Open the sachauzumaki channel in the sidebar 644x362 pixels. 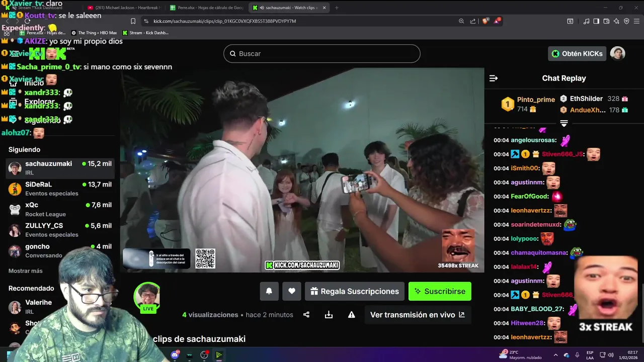click(x=60, y=168)
